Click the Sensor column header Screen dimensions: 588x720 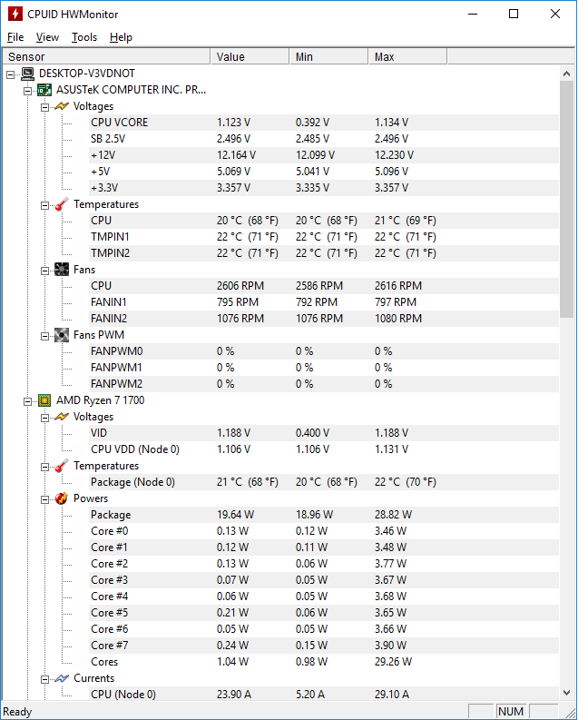coord(106,57)
